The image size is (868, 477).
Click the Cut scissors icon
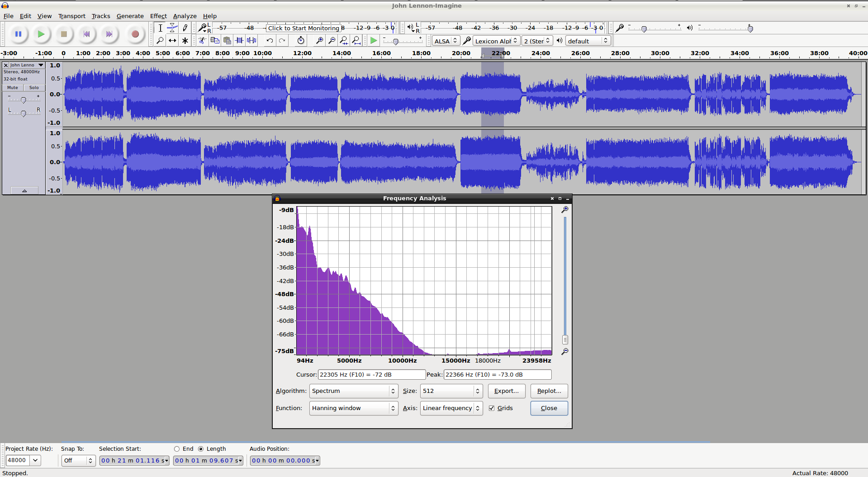[202, 41]
